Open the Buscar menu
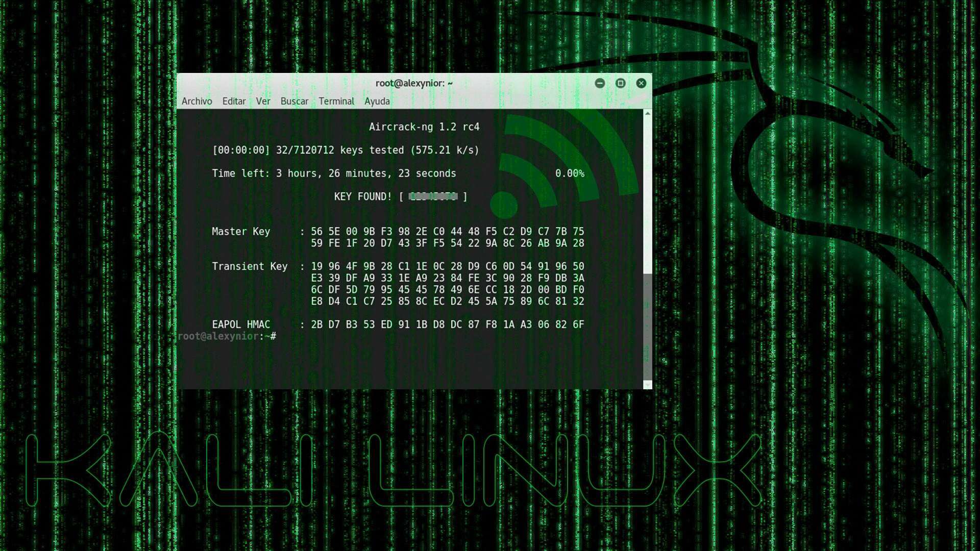 point(295,101)
